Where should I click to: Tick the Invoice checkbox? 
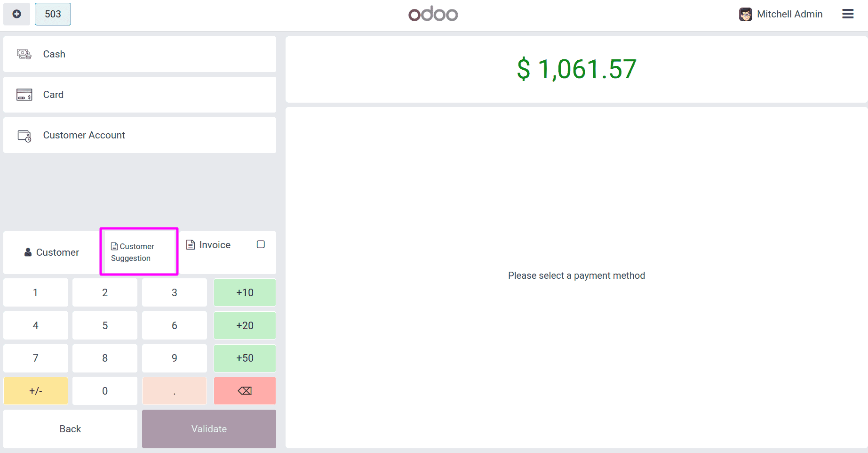(x=261, y=244)
